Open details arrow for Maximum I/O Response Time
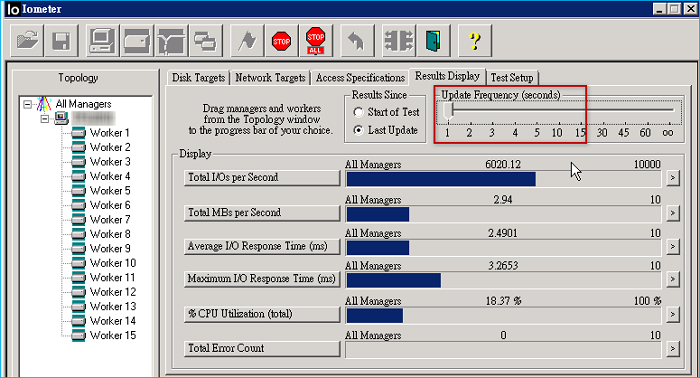The width and height of the screenshot is (700, 378). [673, 279]
